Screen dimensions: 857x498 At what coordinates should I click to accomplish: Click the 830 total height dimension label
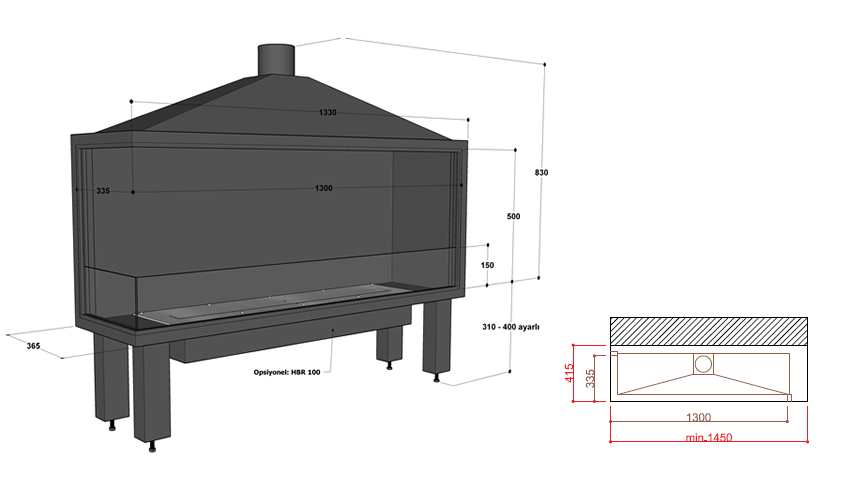pyautogui.click(x=541, y=173)
